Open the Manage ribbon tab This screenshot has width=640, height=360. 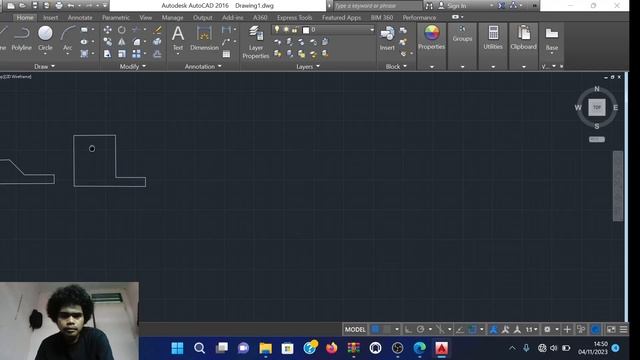click(x=172, y=18)
